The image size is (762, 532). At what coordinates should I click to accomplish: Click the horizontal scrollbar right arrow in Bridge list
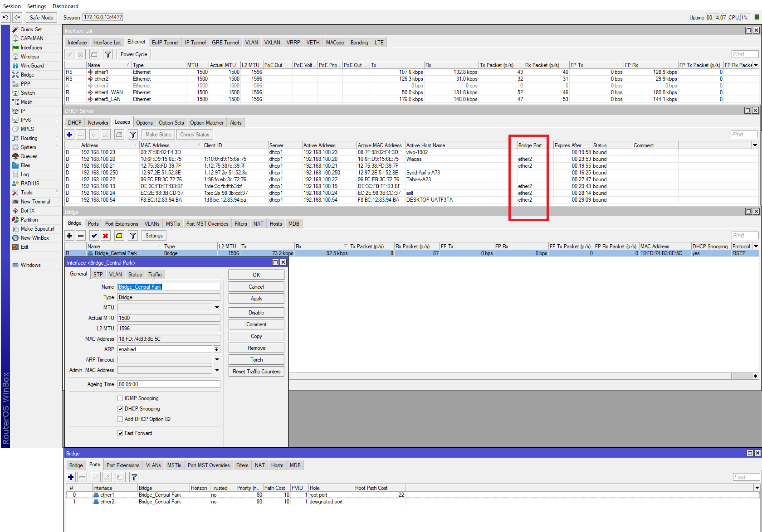pos(755,376)
